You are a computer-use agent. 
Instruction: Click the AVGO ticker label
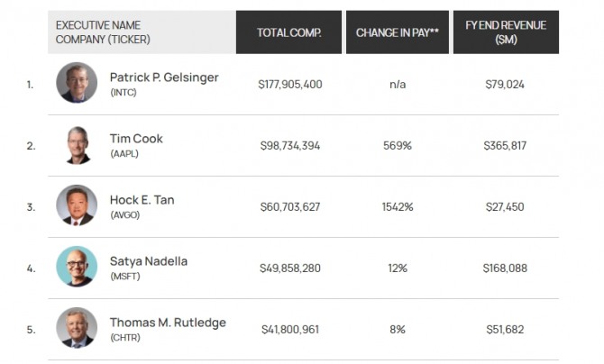[x=124, y=215]
